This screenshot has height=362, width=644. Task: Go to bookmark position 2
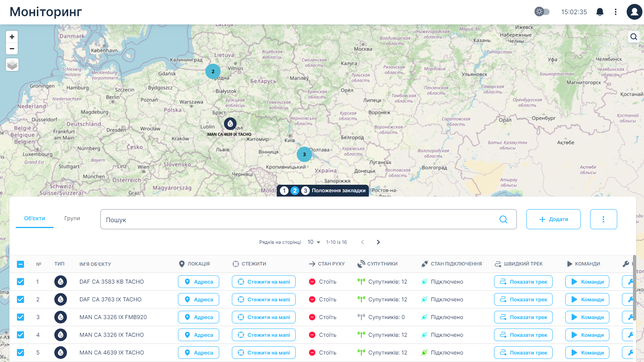click(x=295, y=191)
